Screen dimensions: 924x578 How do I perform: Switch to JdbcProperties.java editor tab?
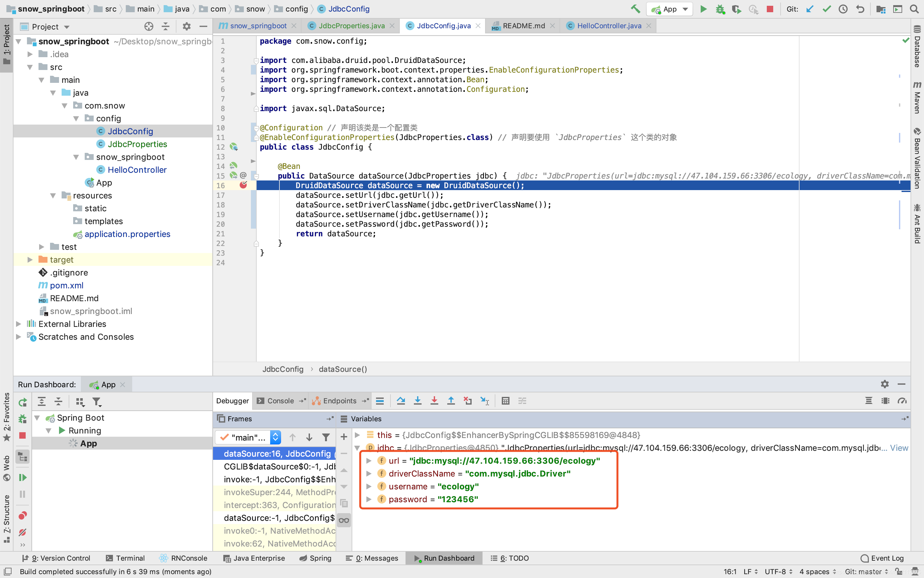pyautogui.click(x=351, y=26)
